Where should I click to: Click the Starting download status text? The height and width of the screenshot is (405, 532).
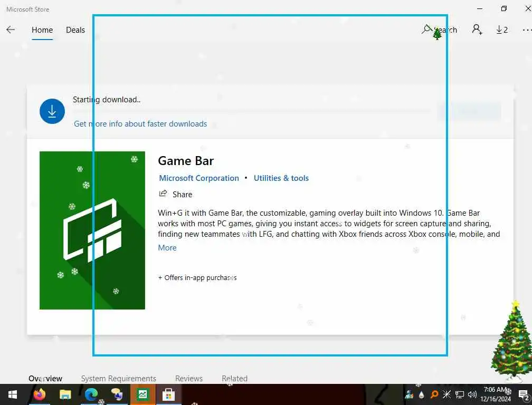[x=107, y=100]
